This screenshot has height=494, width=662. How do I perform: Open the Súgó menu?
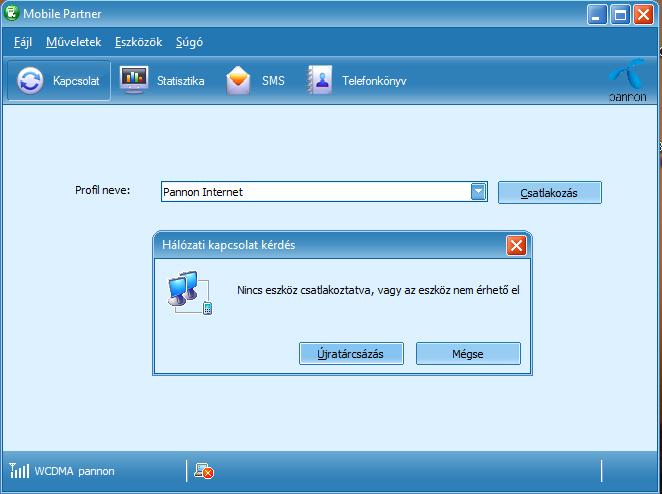pos(189,42)
